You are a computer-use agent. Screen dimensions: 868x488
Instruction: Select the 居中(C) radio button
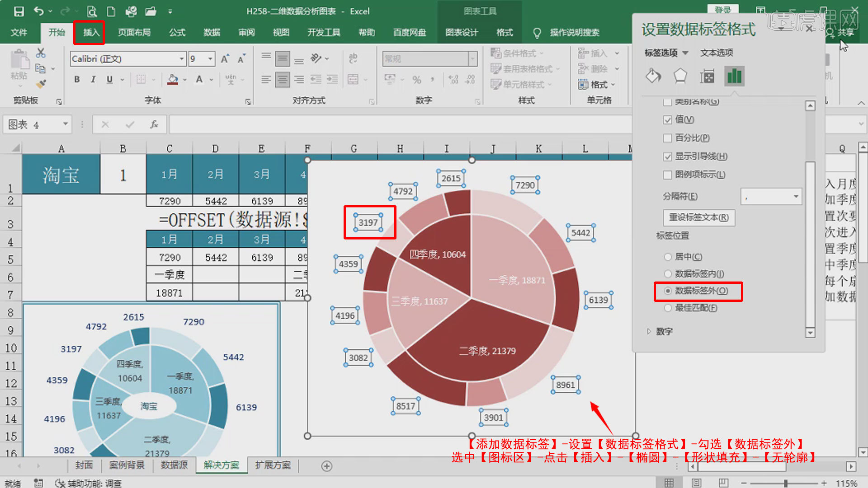click(668, 257)
